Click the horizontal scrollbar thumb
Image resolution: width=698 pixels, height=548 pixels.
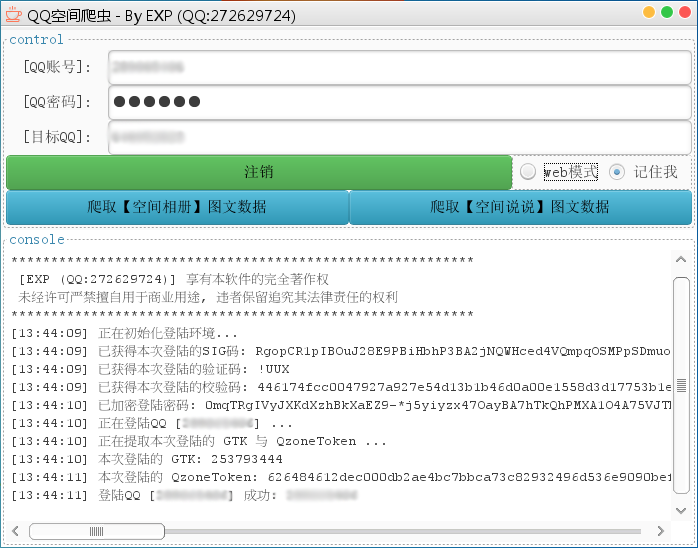click(x=97, y=531)
